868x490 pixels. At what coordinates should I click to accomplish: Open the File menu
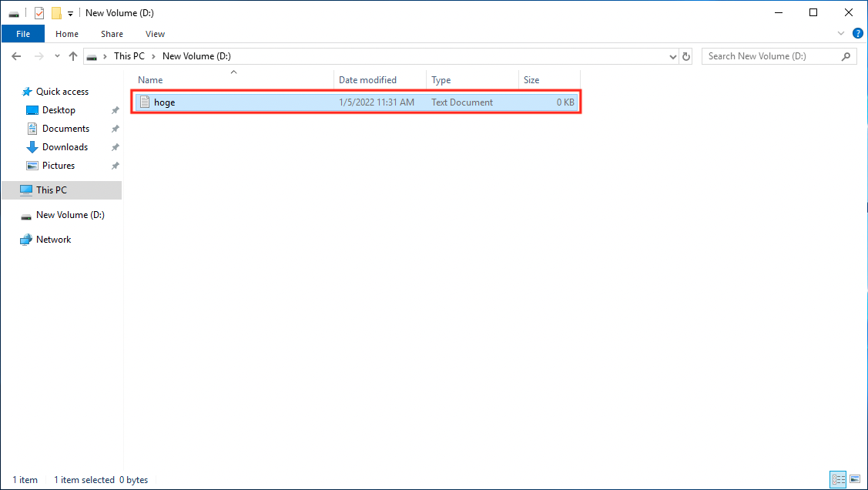(23, 33)
